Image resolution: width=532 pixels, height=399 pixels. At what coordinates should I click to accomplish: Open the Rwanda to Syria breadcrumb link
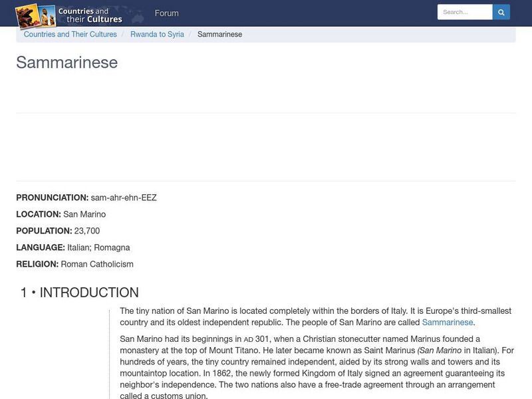(x=157, y=35)
